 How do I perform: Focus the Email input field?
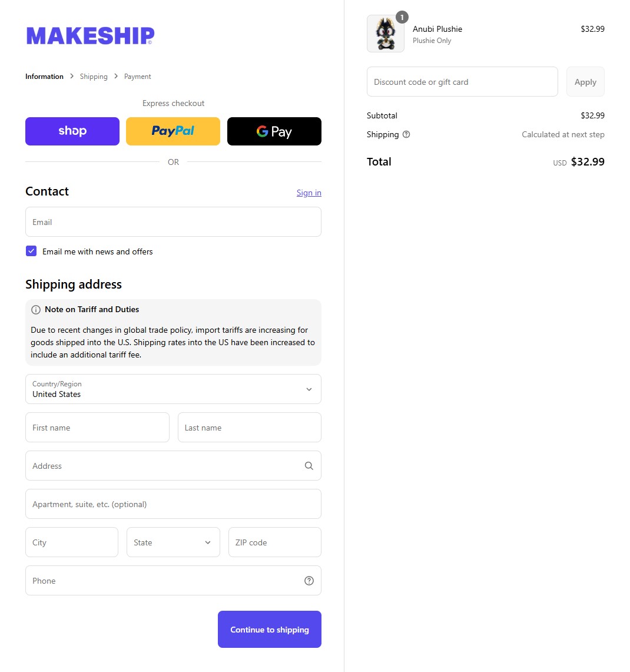[x=173, y=222]
